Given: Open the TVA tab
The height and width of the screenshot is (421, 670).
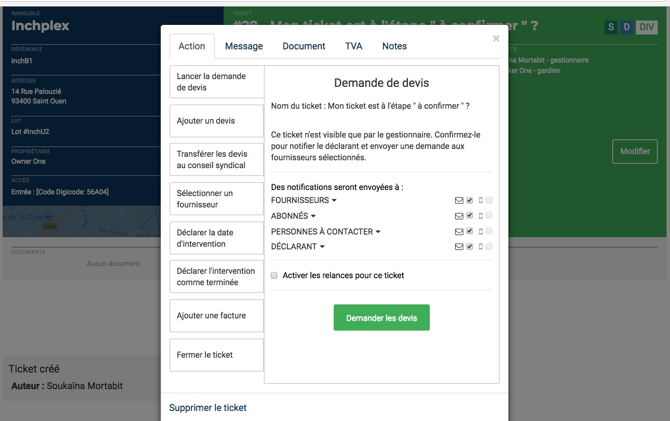Looking at the screenshot, I should point(354,46).
